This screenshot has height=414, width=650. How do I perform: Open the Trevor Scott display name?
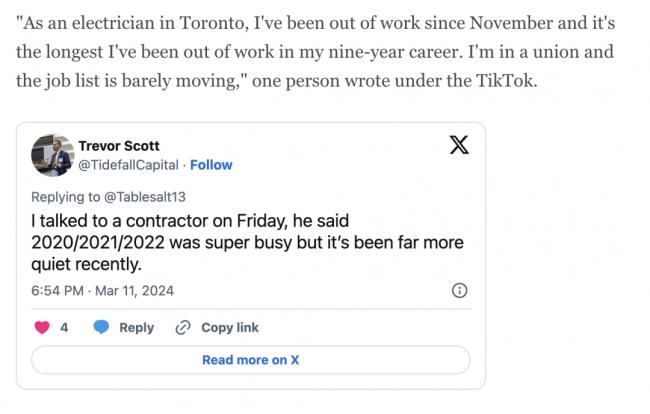point(119,146)
